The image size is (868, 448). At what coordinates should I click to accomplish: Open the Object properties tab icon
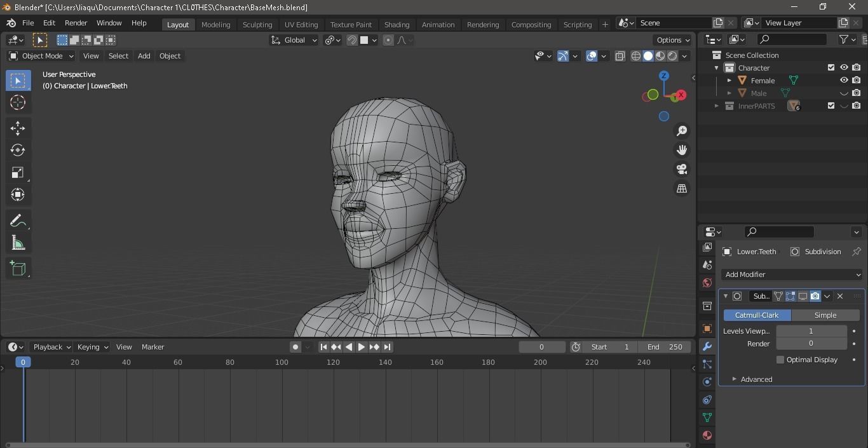pyautogui.click(x=707, y=329)
